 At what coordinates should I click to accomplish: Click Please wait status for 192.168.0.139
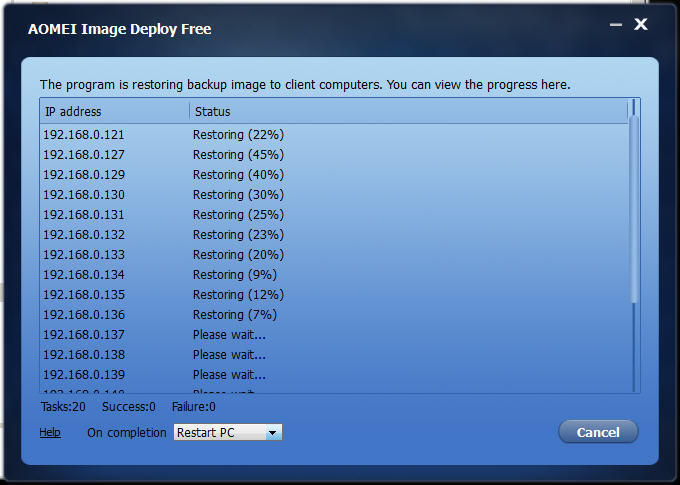click(x=229, y=374)
